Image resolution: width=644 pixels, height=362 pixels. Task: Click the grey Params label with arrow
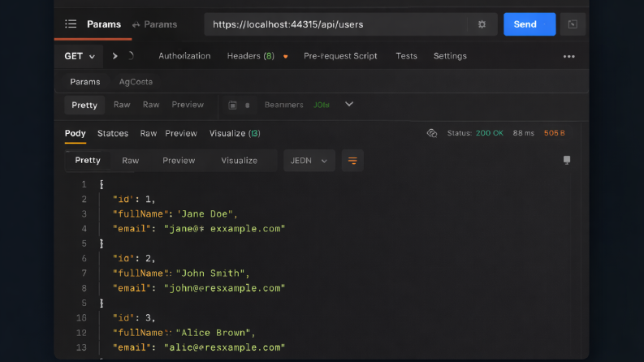160,24
